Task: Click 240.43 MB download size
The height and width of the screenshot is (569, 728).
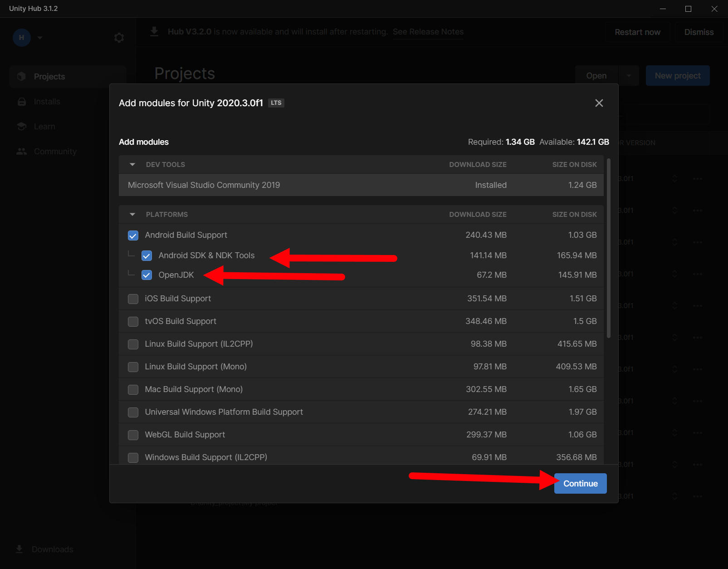Action: pos(486,235)
